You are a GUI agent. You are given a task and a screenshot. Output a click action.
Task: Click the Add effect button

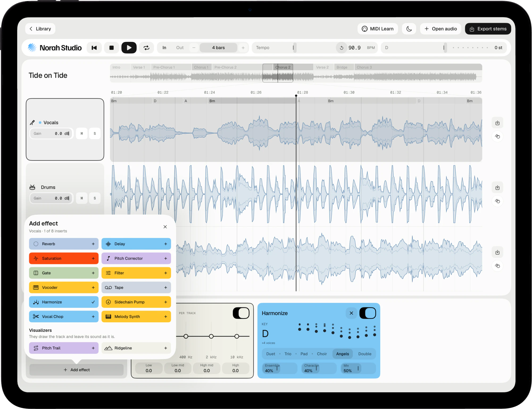77,370
